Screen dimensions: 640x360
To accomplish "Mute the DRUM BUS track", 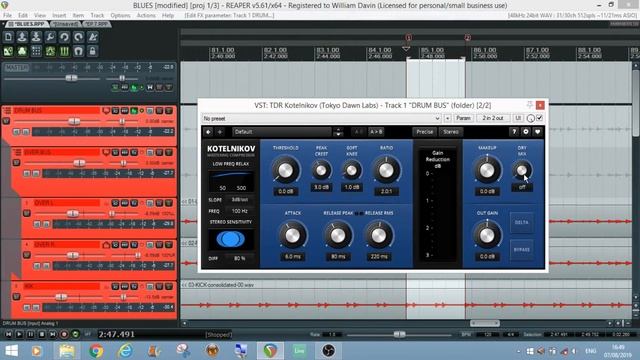I will point(160,111).
